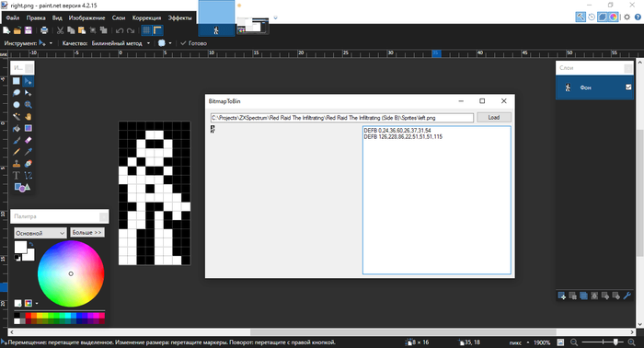Select the Pan hand tool
The width and height of the screenshot is (644, 348).
point(29,117)
